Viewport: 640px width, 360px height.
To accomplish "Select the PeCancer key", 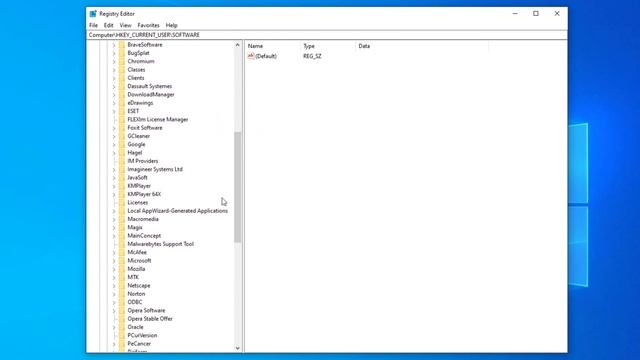I will click(x=139, y=344).
